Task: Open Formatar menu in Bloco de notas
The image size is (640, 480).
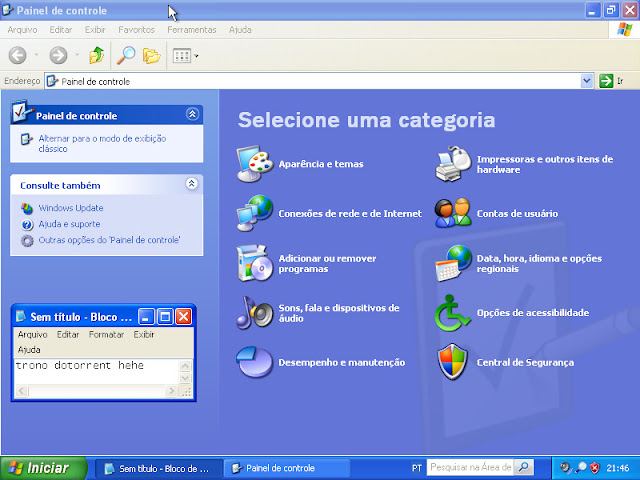Action: click(106, 335)
